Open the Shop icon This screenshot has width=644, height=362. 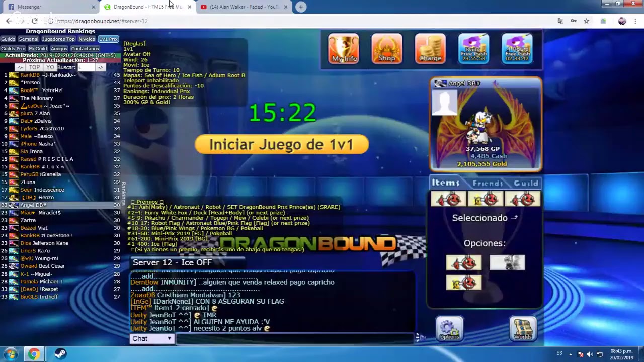coord(387,49)
